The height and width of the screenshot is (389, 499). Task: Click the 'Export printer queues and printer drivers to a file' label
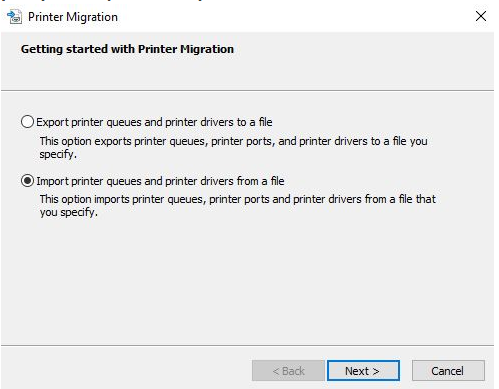click(x=154, y=122)
